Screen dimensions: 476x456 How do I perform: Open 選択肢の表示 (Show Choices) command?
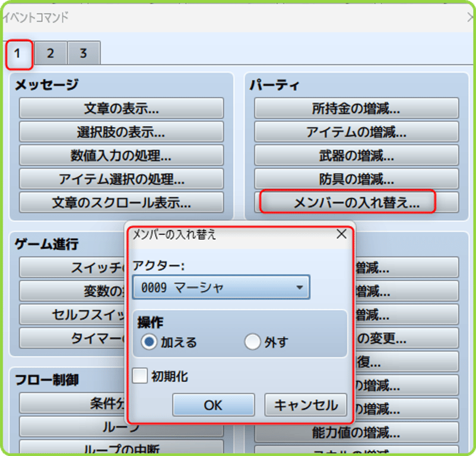coord(120,132)
